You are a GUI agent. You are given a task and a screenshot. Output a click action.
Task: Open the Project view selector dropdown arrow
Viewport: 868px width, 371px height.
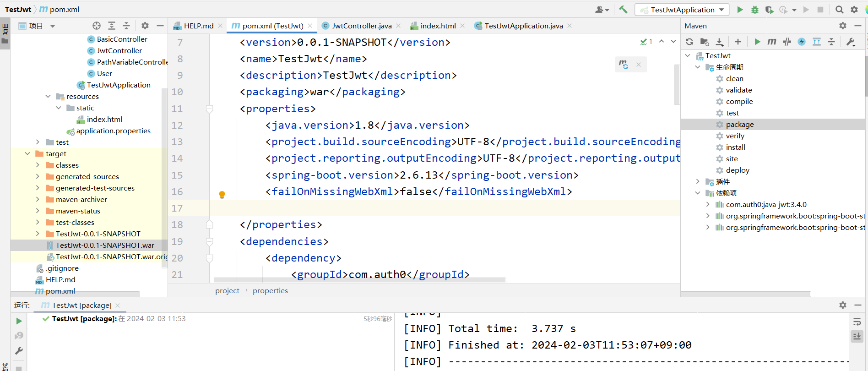coord(53,26)
